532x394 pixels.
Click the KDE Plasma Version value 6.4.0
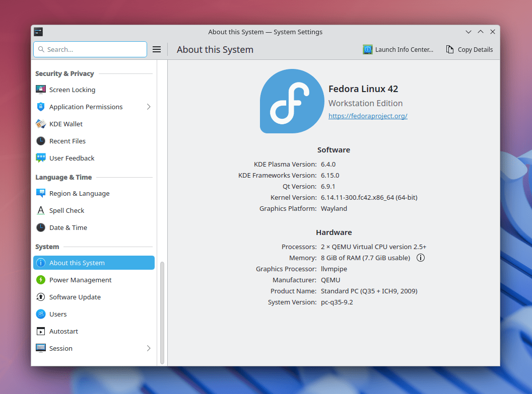coord(328,165)
